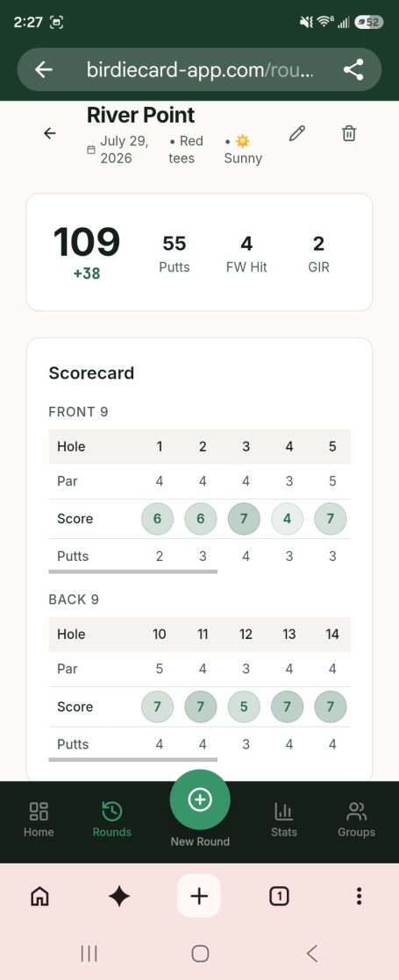399x980 pixels.
Task: Open the browser home icon
Action: tap(40, 896)
